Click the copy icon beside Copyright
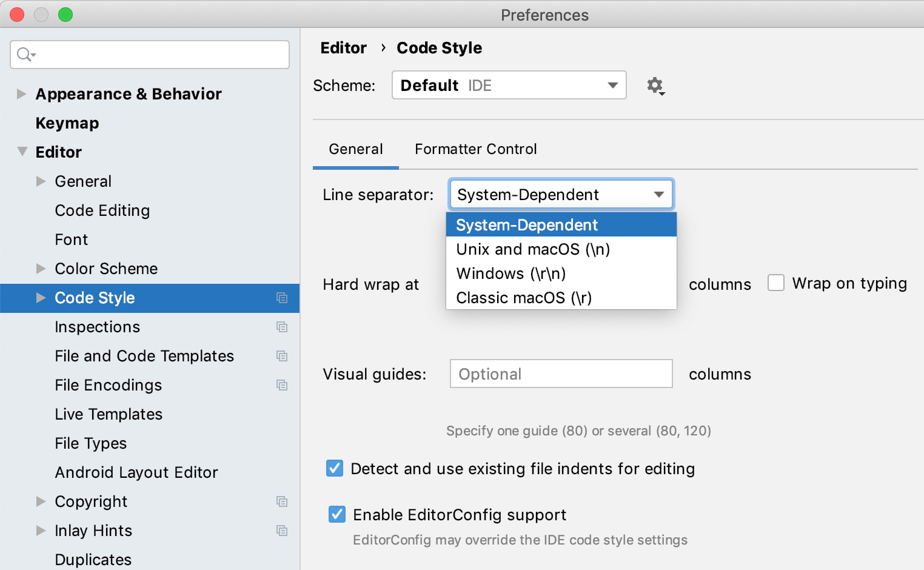 [x=282, y=501]
